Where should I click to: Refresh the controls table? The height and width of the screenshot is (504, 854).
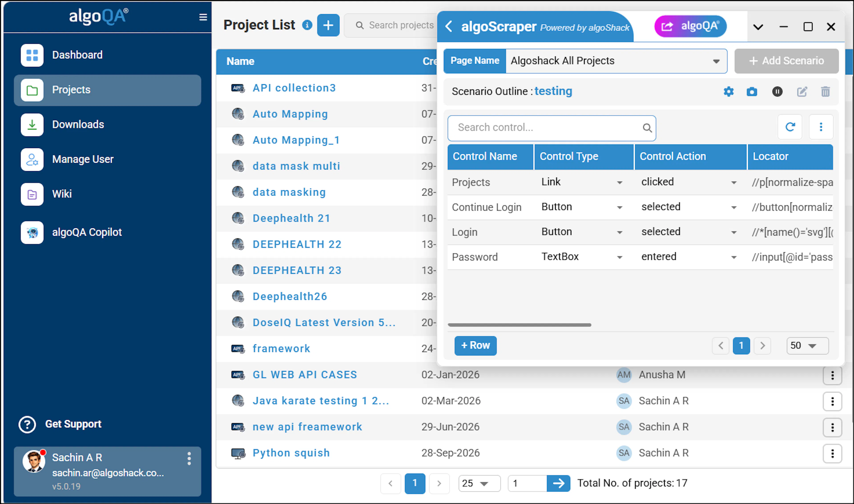pyautogui.click(x=790, y=127)
